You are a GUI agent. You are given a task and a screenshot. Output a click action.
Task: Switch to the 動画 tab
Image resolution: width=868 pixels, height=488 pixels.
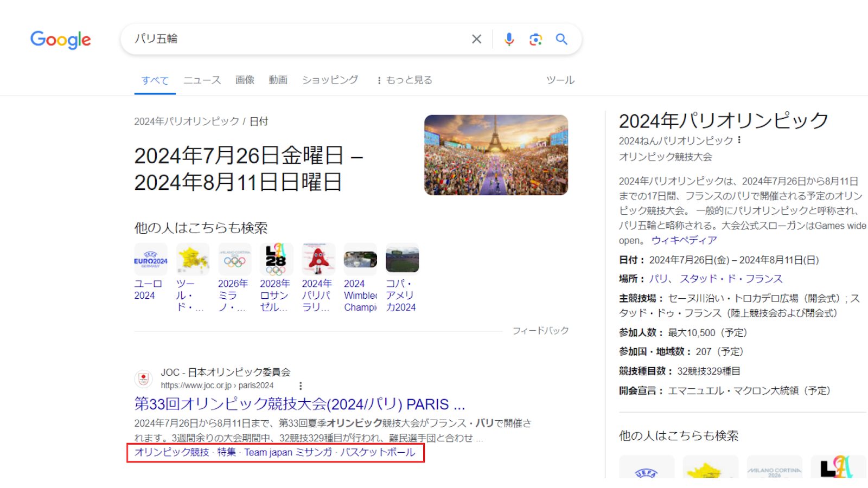click(278, 80)
